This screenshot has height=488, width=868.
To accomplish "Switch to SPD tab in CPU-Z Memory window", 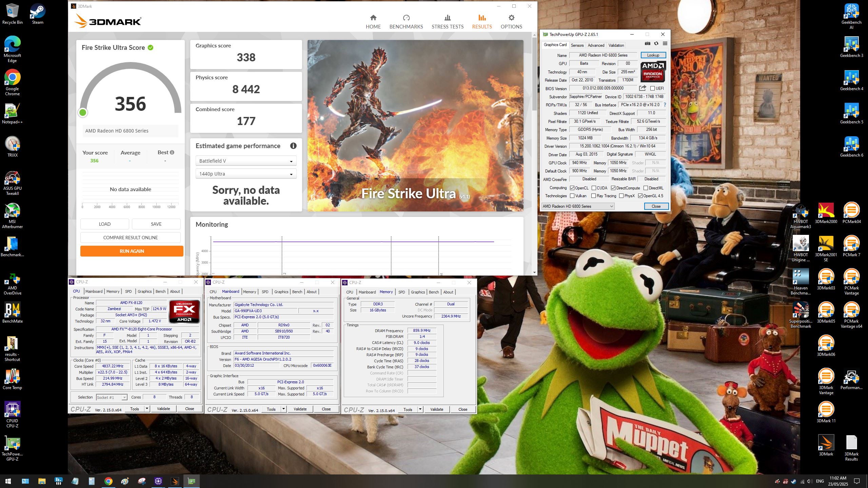I will point(401,292).
